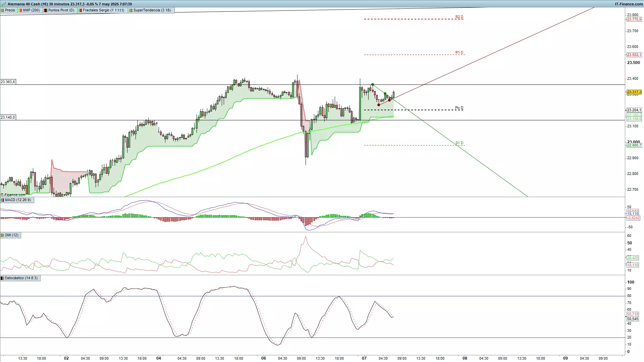The height and width of the screenshot is (362, 644).
Task: Click the Estocástico panel color icon
Action: 2,278
